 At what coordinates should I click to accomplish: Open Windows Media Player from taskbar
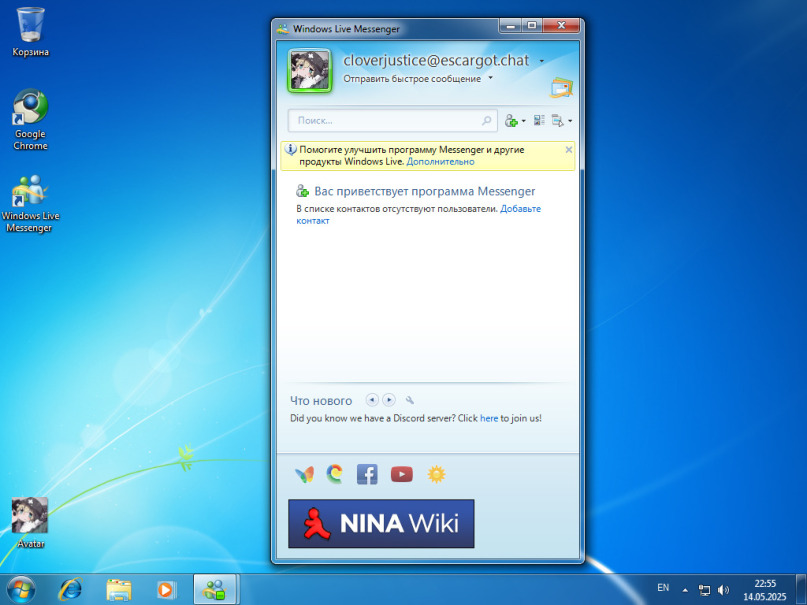click(x=166, y=590)
